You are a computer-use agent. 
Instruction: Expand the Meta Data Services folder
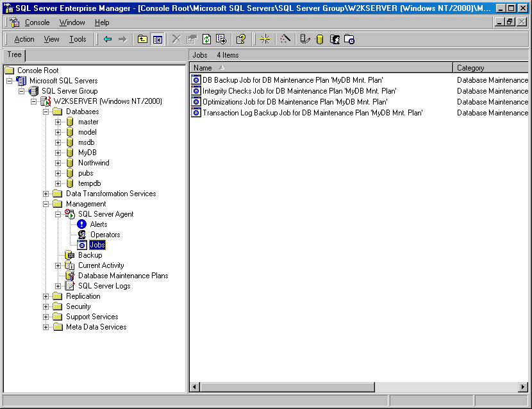pos(46,327)
